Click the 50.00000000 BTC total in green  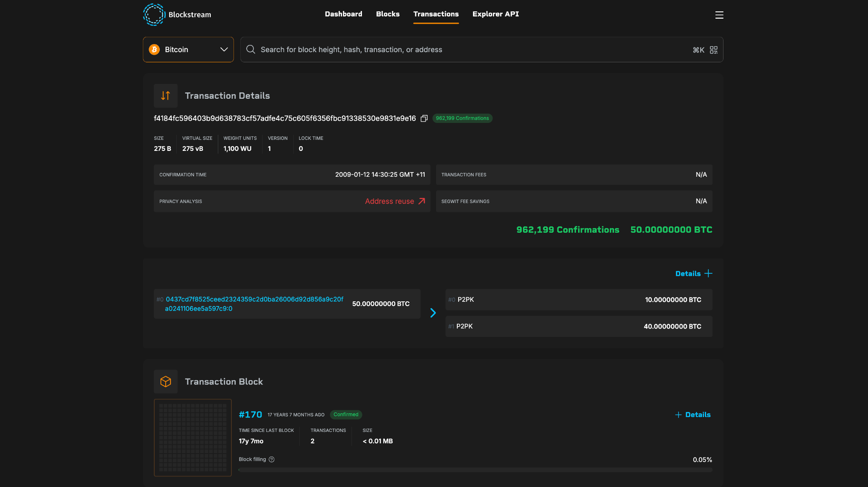(x=671, y=230)
